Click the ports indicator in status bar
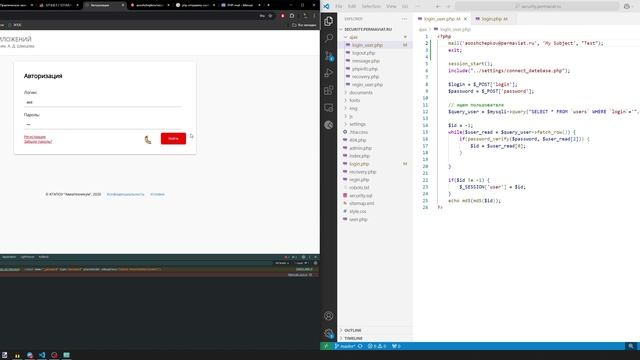This screenshot has height=360, width=640. [396, 346]
